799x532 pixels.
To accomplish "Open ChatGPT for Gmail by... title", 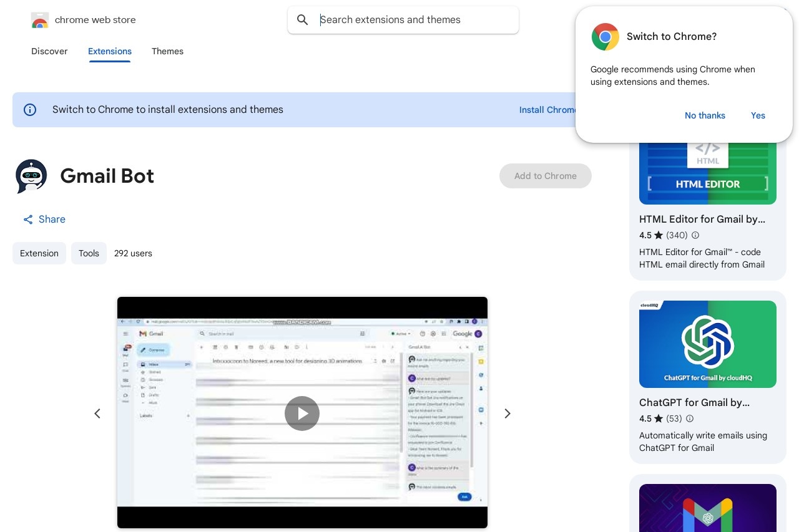I will coord(694,402).
